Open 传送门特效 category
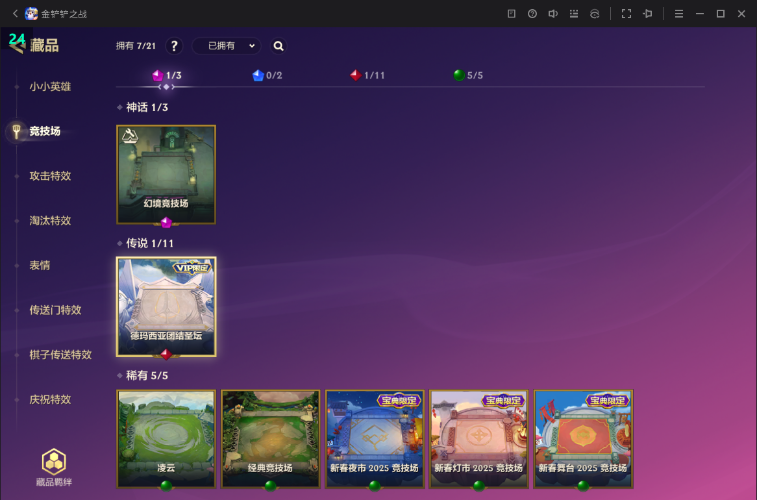Viewport: 757px width, 500px height. click(55, 310)
